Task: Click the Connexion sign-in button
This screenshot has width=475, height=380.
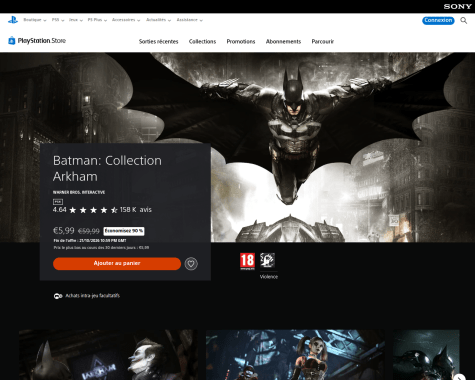Action: [438, 20]
